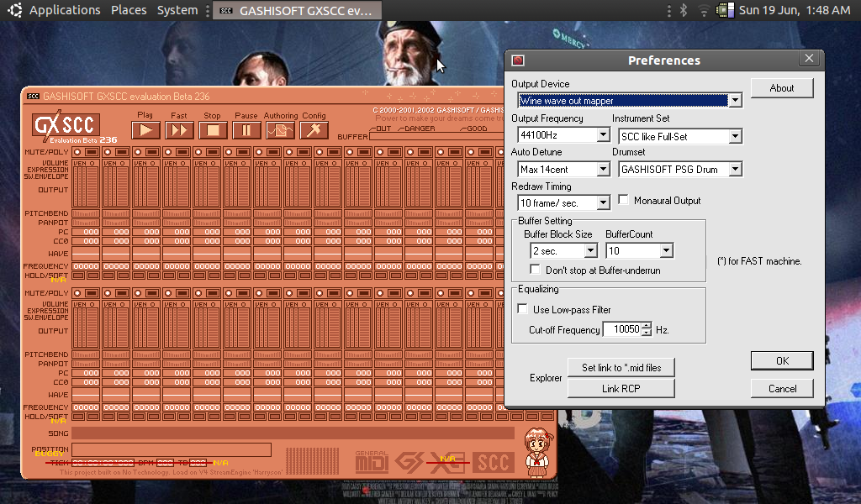Open the Output Frequency 44100Hz dropdown
The image size is (861, 504).
pos(603,135)
